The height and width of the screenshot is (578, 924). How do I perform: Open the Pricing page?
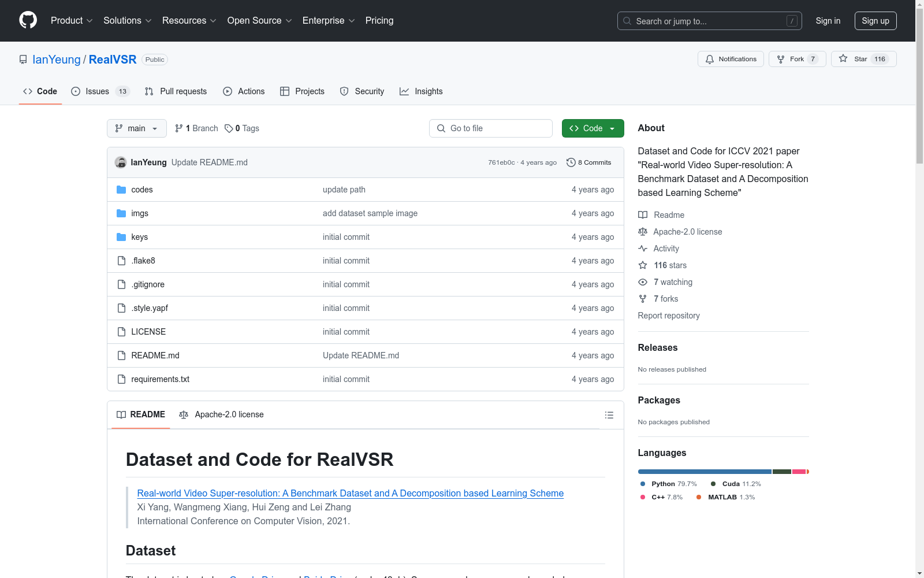click(x=379, y=21)
